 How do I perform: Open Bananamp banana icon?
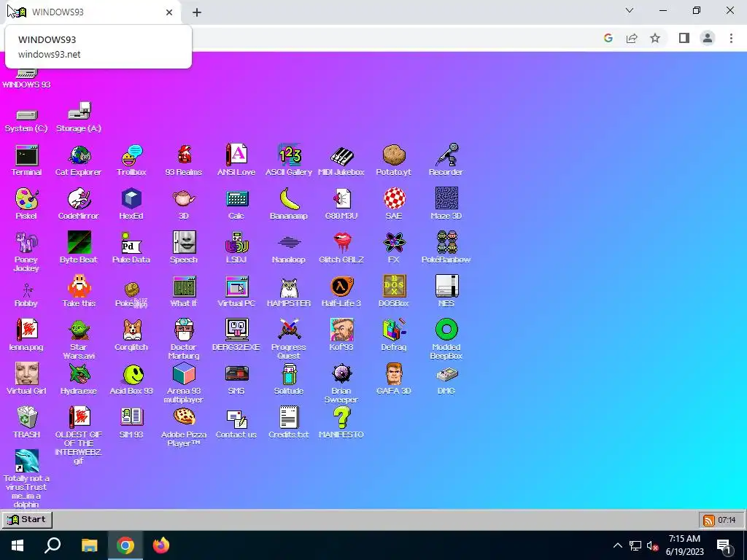coord(289,199)
